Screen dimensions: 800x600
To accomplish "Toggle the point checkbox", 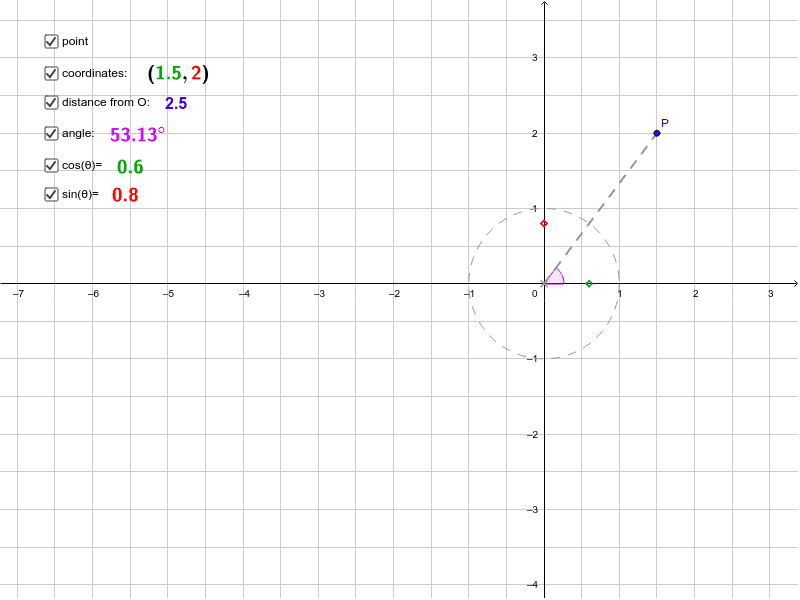I will point(50,41).
